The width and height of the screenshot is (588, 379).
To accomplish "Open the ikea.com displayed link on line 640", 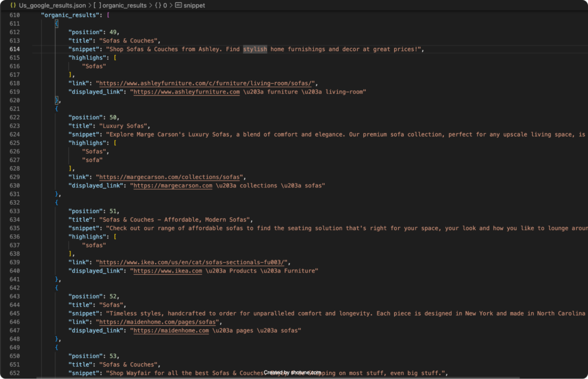I will 167,271.
